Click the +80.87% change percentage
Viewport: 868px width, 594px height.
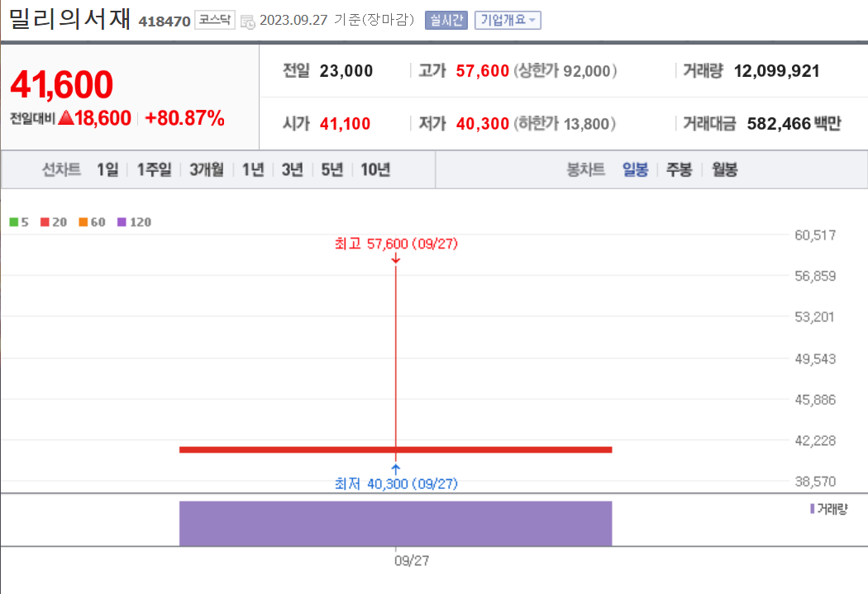point(184,118)
